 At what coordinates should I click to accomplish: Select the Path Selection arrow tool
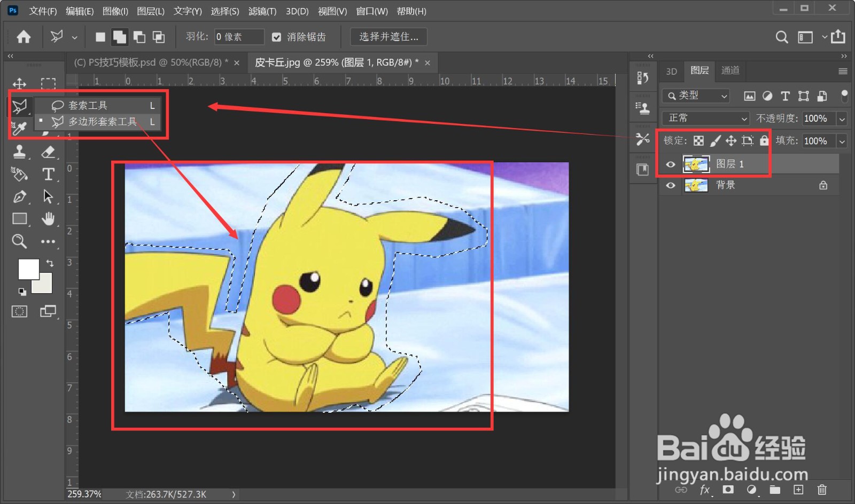[48, 196]
